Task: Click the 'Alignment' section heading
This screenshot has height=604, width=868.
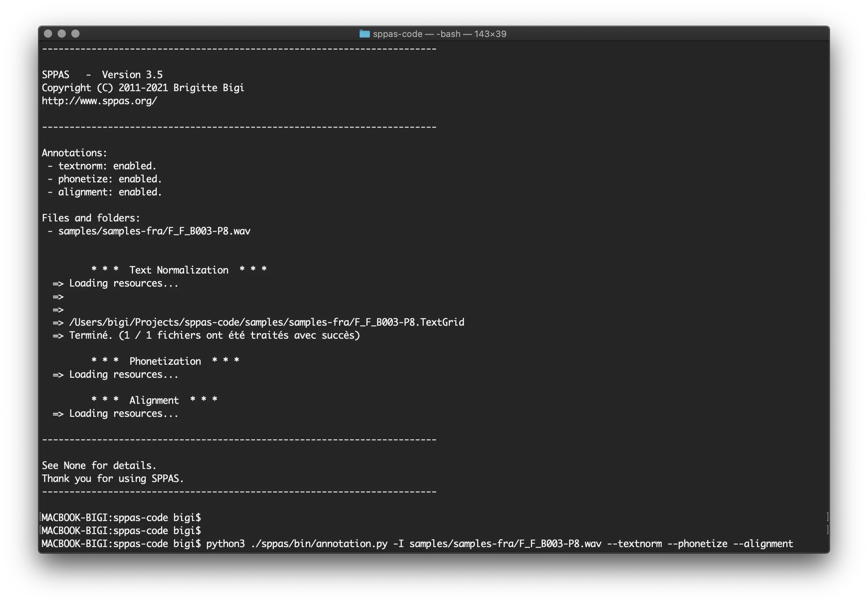Action: tap(154, 400)
